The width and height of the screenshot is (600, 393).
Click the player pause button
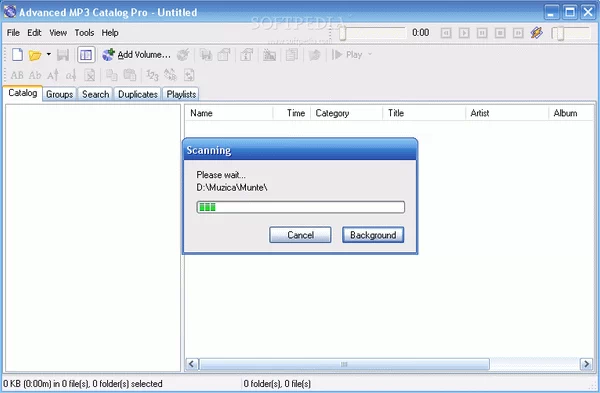coord(482,33)
